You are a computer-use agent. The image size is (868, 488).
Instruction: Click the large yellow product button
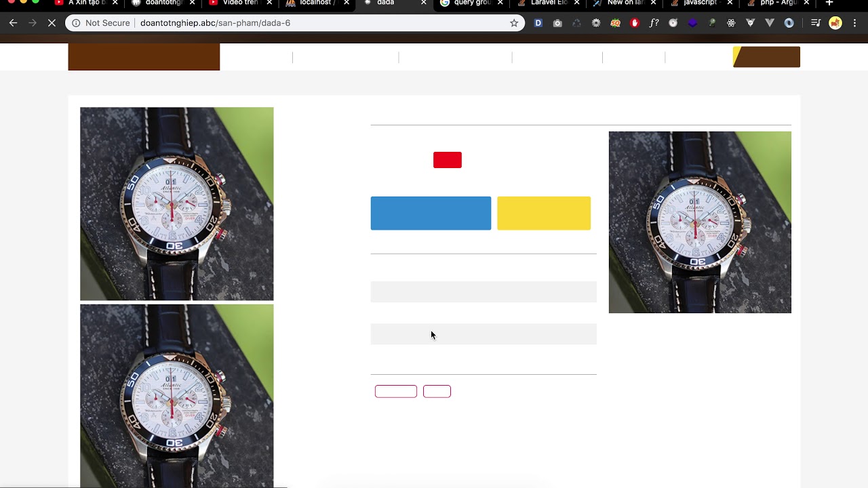click(x=544, y=213)
